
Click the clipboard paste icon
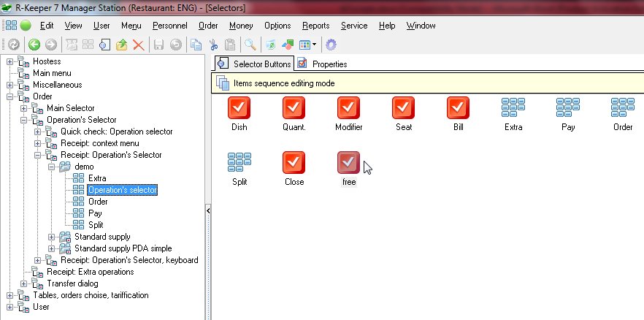pos(230,45)
